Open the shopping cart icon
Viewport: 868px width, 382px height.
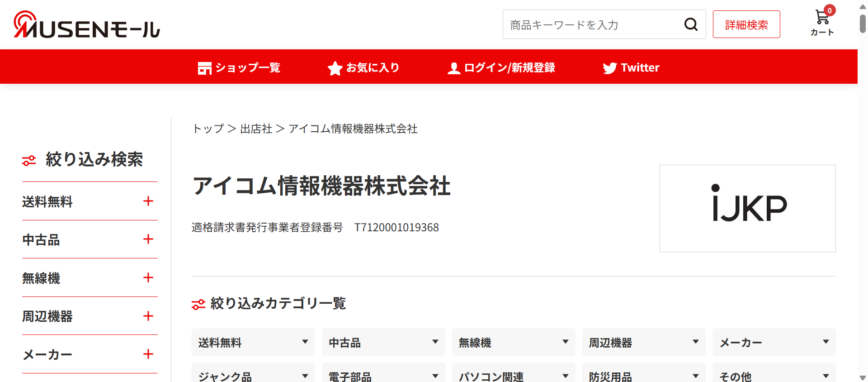click(x=822, y=18)
